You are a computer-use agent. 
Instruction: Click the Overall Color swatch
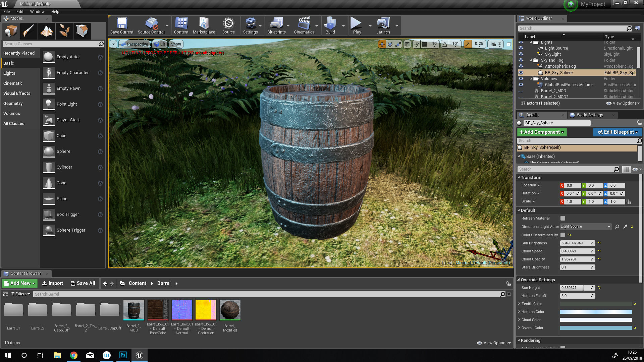click(x=596, y=328)
